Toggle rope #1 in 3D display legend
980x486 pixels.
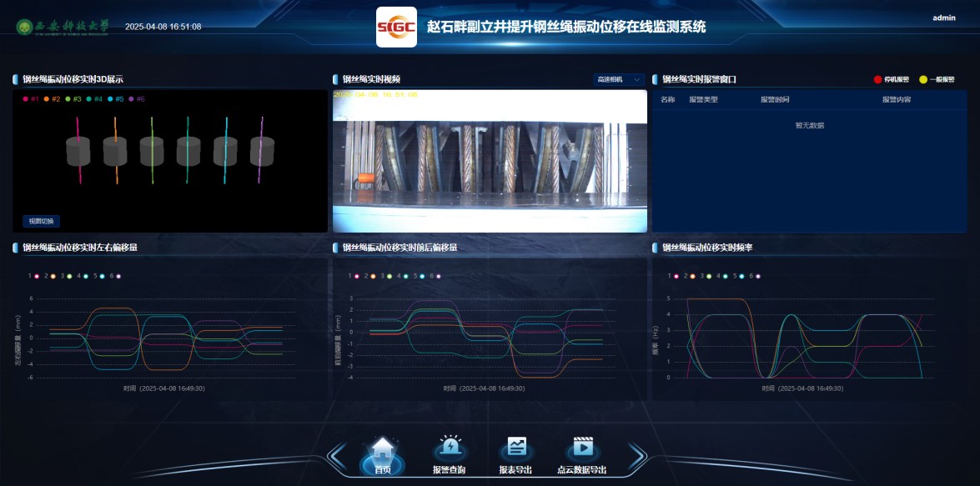pos(30,99)
